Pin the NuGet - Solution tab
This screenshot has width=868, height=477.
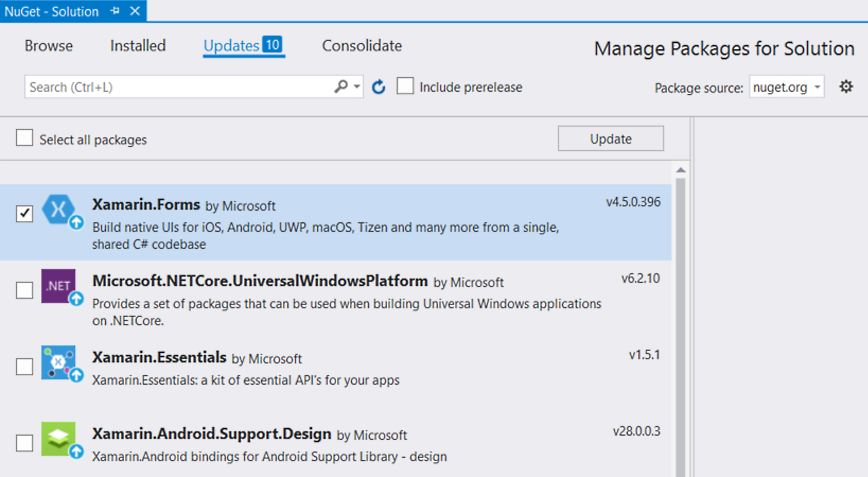coord(115,11)
